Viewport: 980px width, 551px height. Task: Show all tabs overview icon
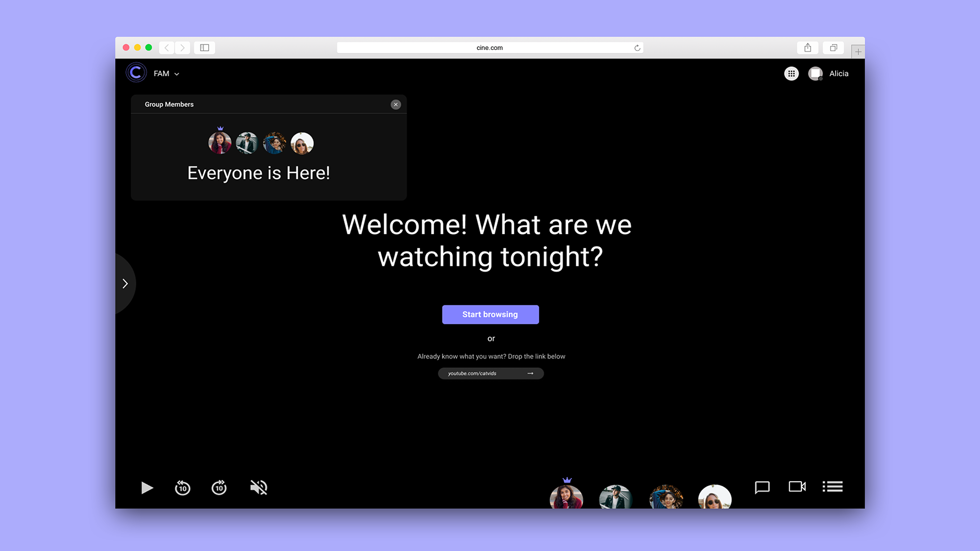(833, 47)
